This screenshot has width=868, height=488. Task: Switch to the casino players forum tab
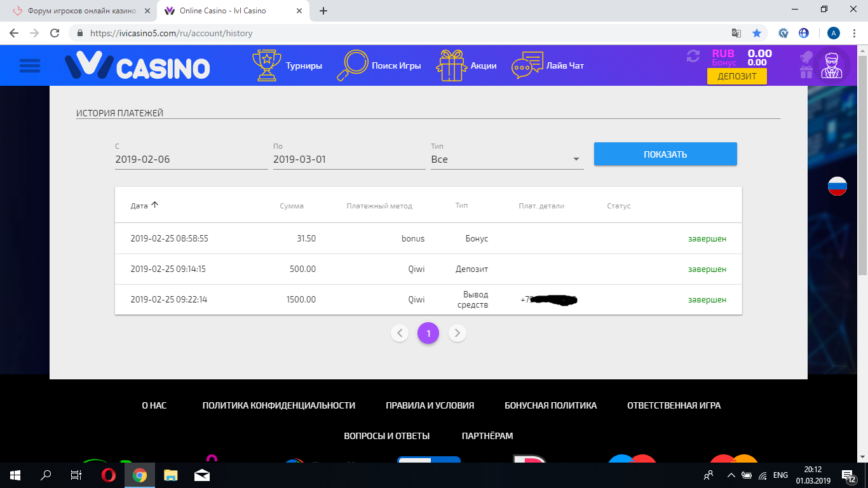point(76,11)
